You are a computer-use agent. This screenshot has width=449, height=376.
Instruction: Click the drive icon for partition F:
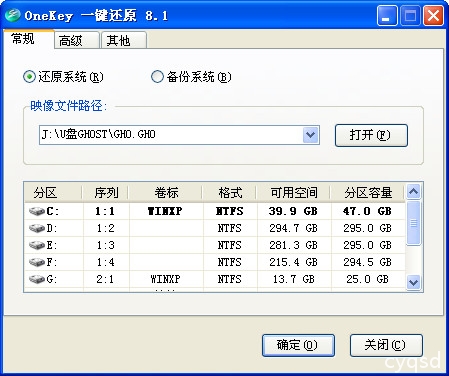[x=37, y=262]
